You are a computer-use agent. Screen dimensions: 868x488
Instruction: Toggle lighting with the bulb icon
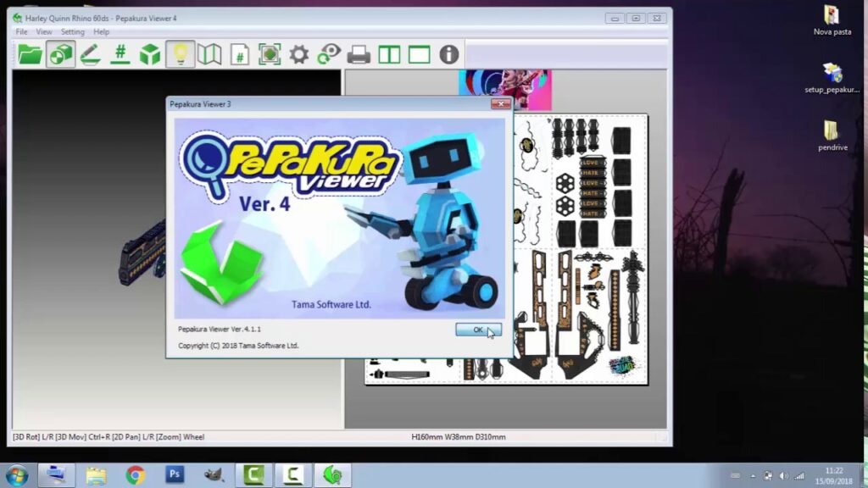tap(180, 53)
